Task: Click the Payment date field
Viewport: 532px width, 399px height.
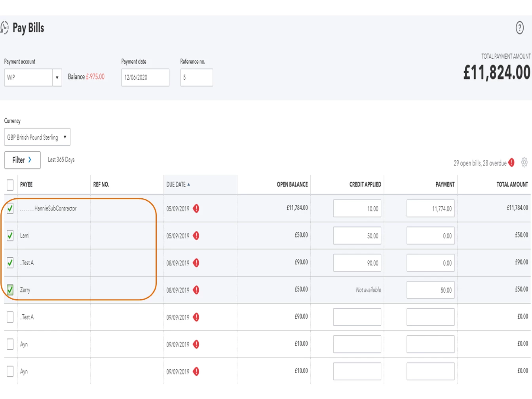Action: pos(145,77)
